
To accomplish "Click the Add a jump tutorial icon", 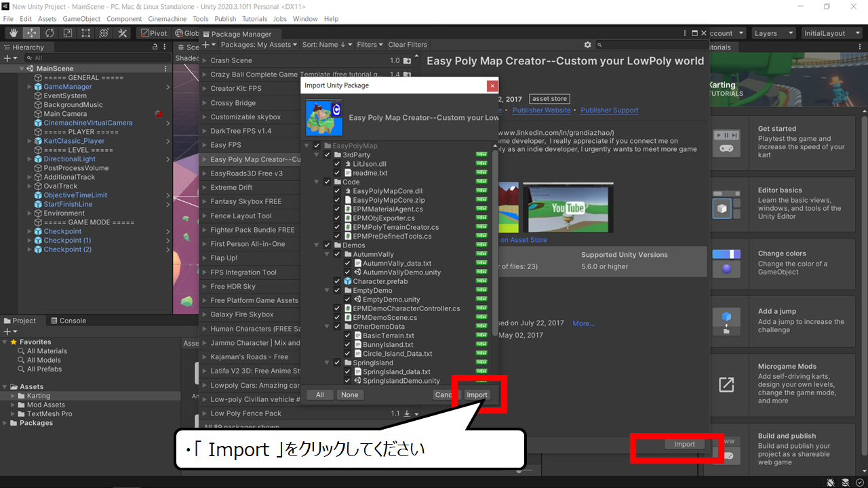I will (726, 323).
